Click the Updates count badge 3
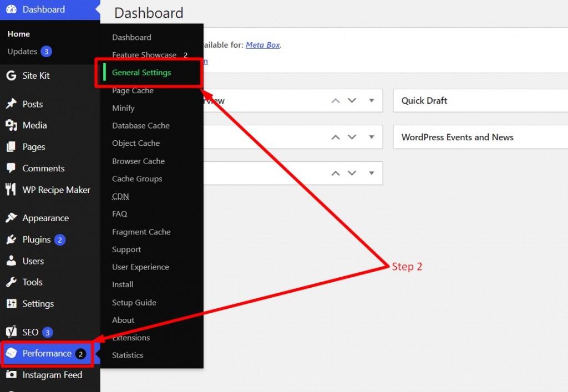Viewport: 568px width, 392px height. (47, 52)
